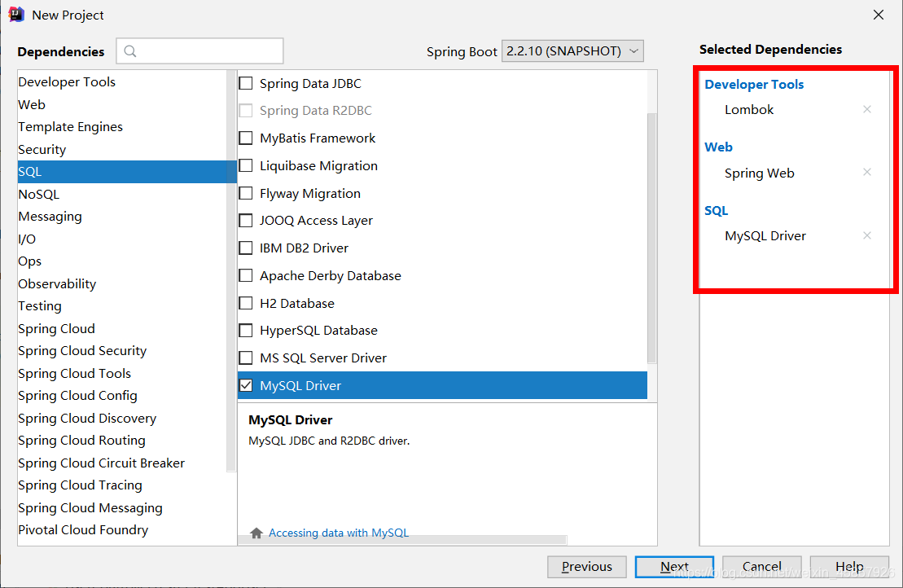Open Spring Cloud Circuit Breaker category
This screenshot has height=588, width=903.
click(101, 463)
